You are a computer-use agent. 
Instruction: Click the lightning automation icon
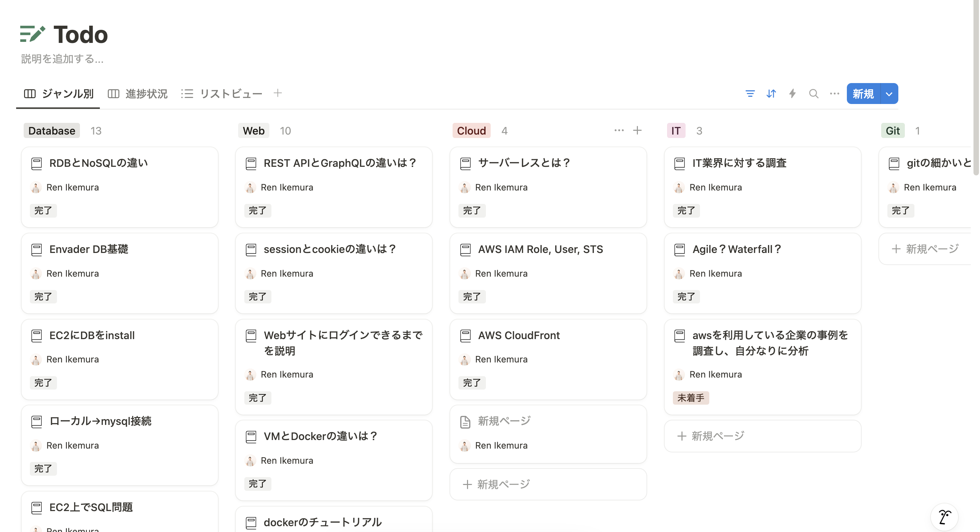pyautogui.click(x=792, y=94)
